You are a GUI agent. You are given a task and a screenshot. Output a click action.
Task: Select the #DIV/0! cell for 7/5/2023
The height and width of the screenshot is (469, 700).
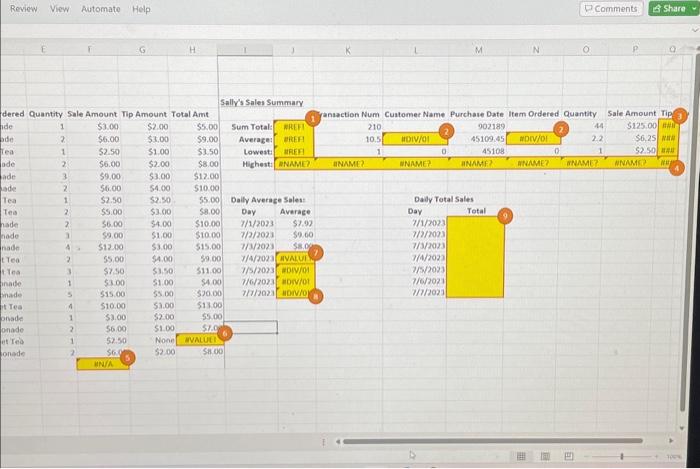295,270
